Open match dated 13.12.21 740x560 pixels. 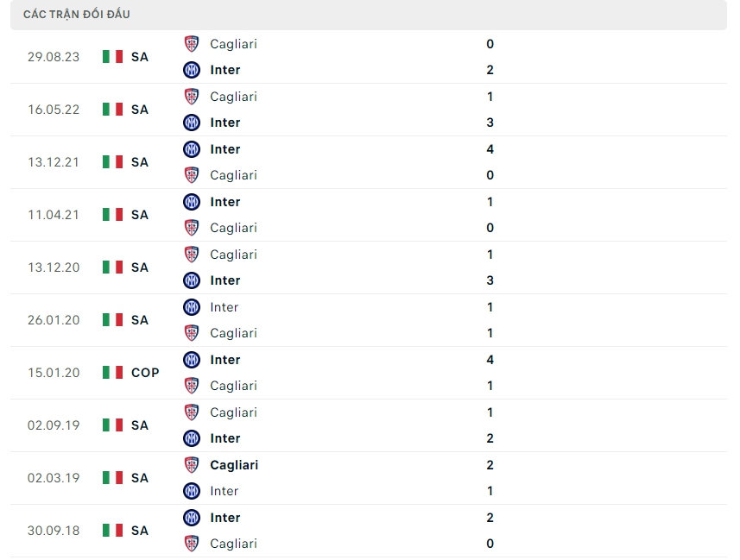coord(54,162)
